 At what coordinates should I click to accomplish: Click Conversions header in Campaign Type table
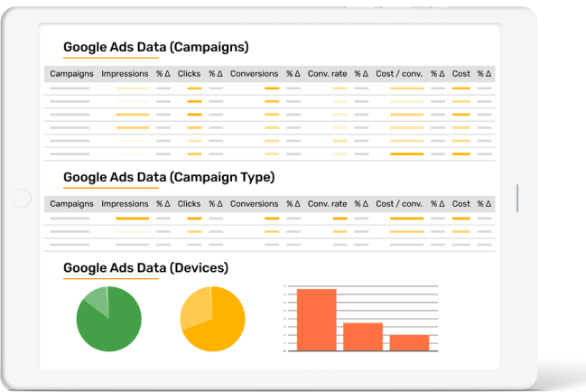tap(254, 204)
